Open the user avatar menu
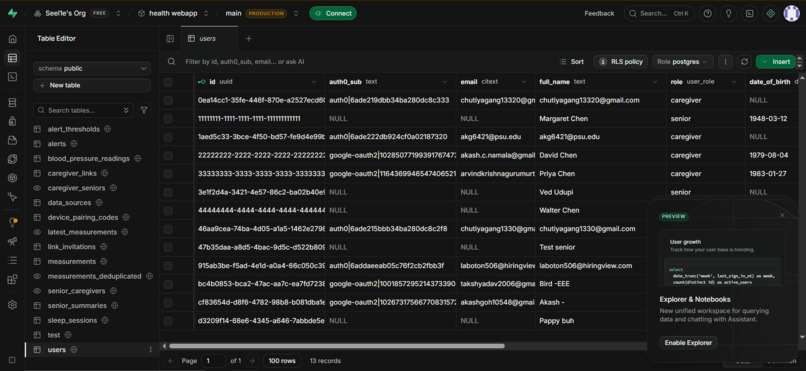Viewport: 806px width, 371px height. click(x=791, y=14)
